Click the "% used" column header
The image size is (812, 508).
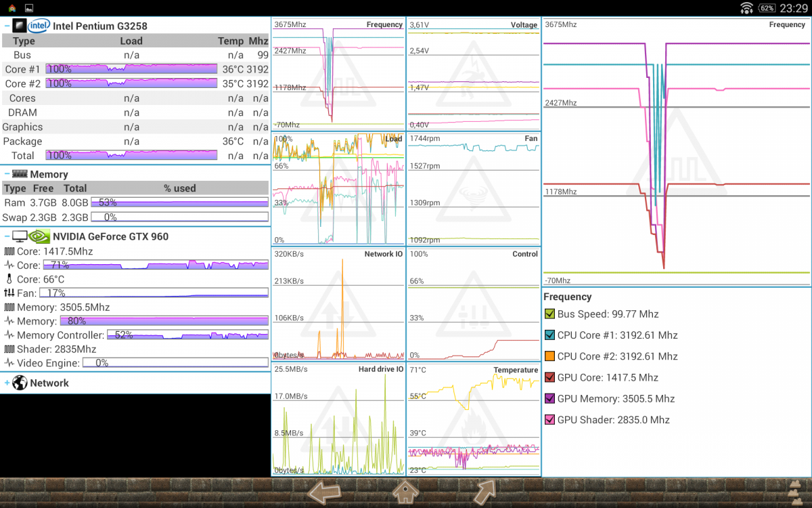[180, 188]
